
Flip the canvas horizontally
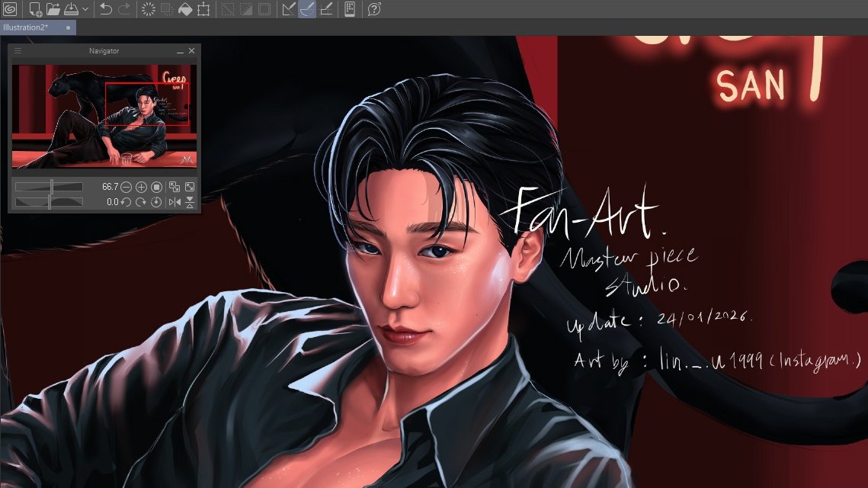click(175, 202)
